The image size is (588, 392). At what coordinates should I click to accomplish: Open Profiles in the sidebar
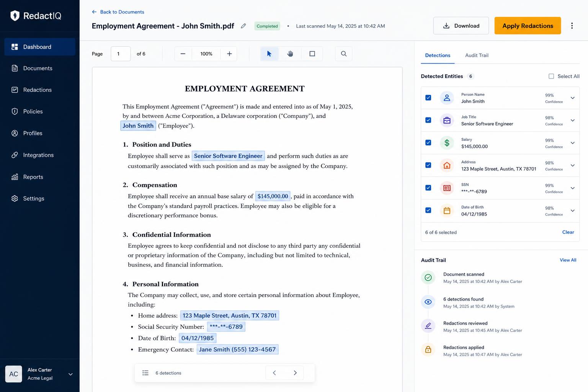(x=40, y=133)
